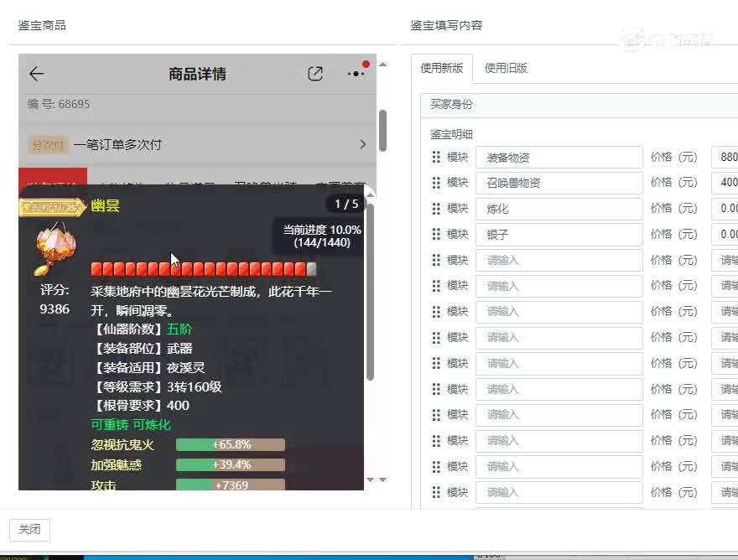The width and height of the screenshot is (738, 560).
Task: Click price field of 银子 row
Action: coord(725,235)
